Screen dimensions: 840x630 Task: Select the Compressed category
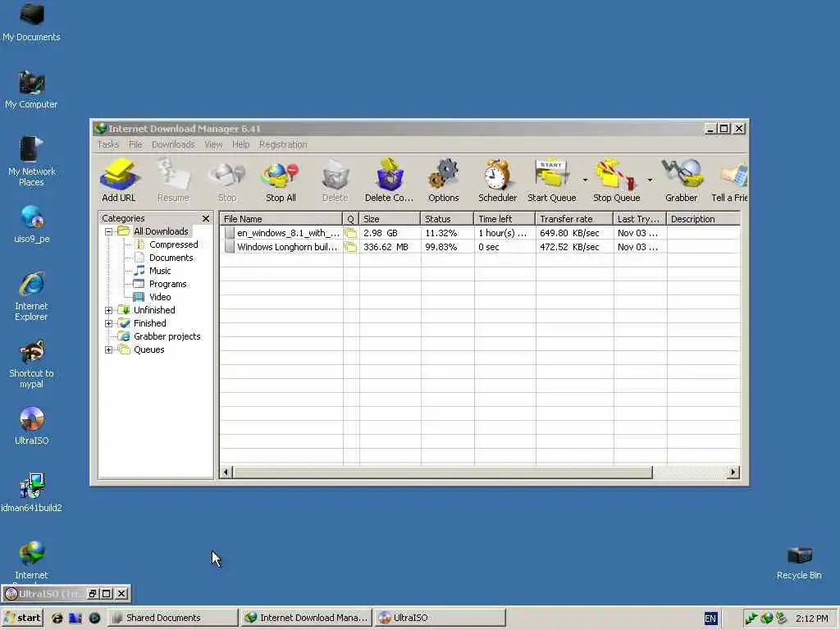(x=174, y=244)
